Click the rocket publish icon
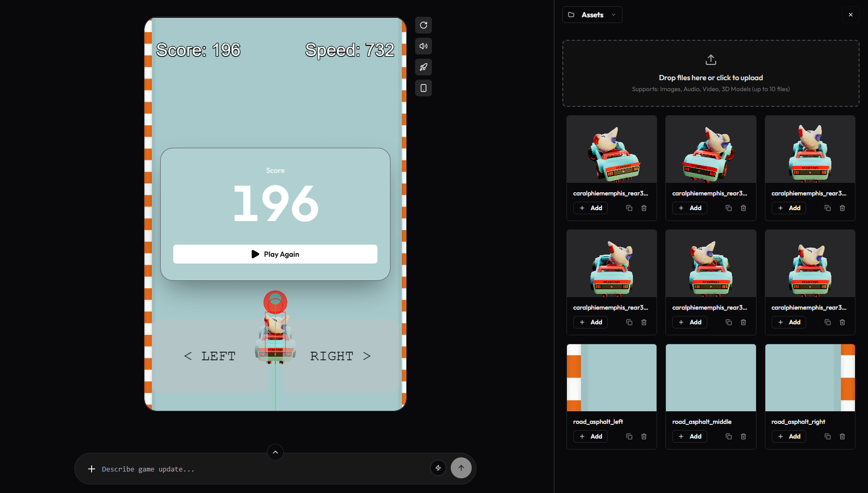The image size is (868, 493). pyautogui.click(x=424, y=67)
